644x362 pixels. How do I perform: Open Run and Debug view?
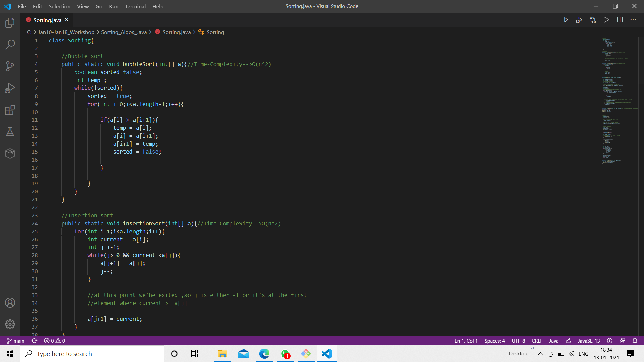click(10, 88)
